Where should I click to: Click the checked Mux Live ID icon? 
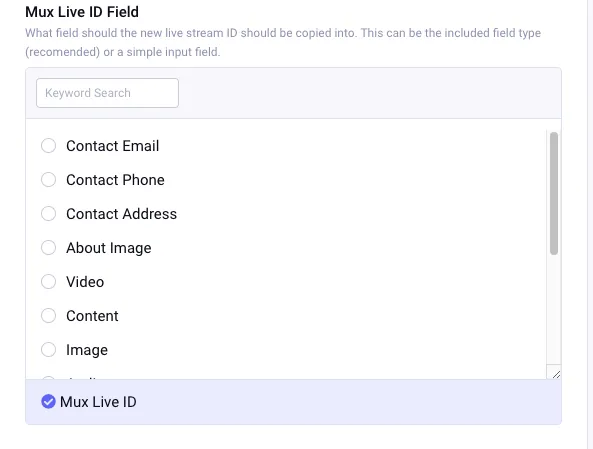click(48, 402)
